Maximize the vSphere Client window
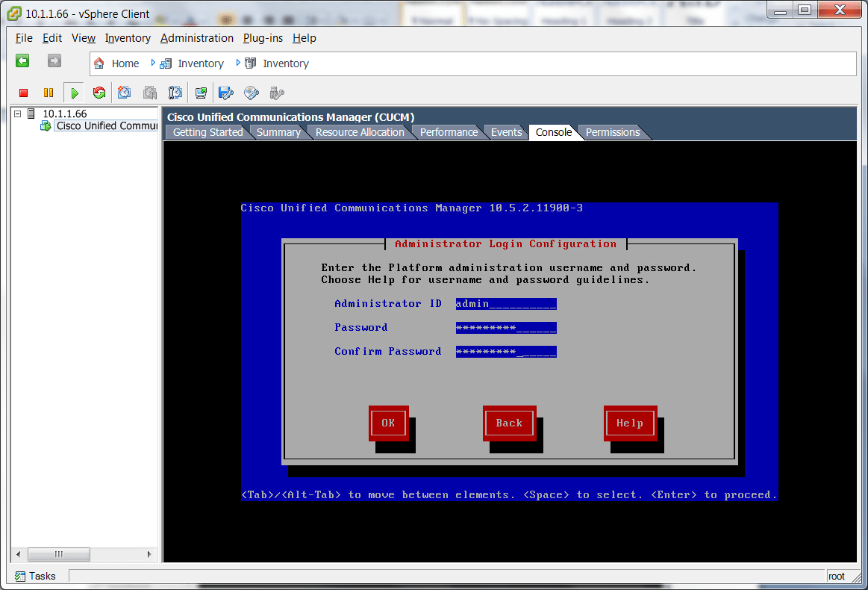This screenshot has height=590, width=868. point(805,10)
